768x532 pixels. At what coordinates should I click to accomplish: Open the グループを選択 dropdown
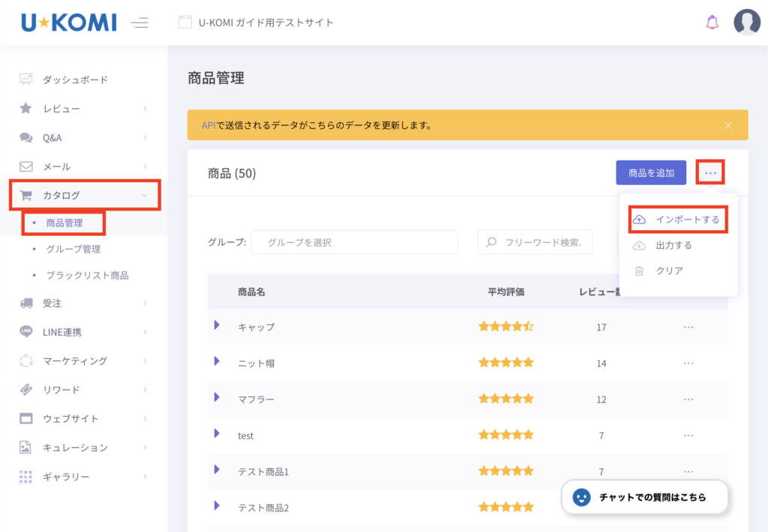[354, 242]
